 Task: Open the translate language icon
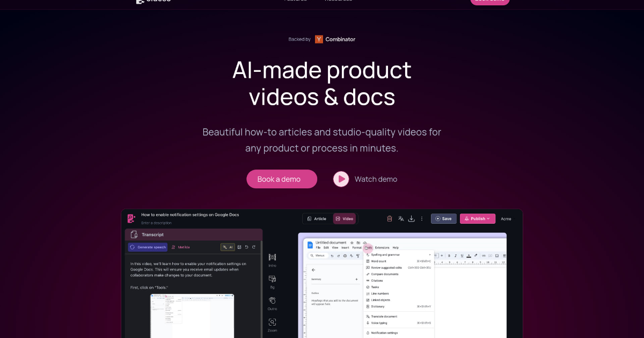pyautogui.click(x=400, y=219)
